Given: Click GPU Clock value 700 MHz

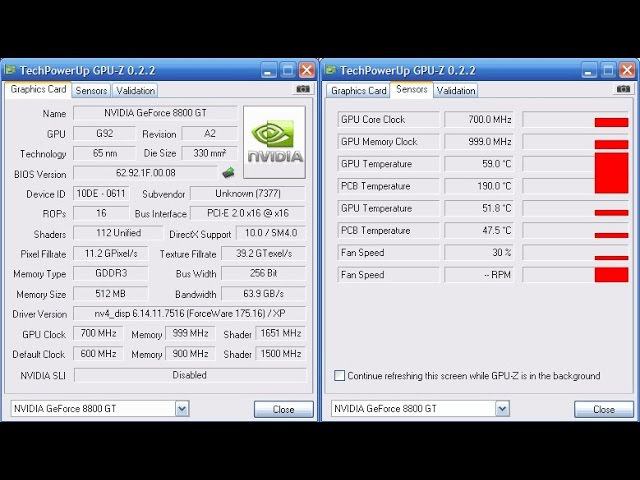Looking at the screenshot, I should (98, 333).
